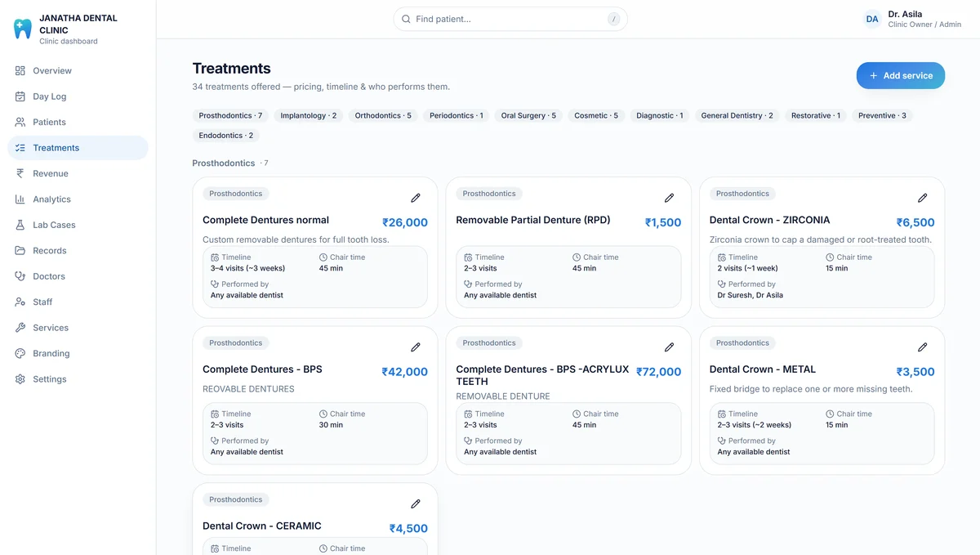
Task: Edit Complete Dentures - BPS ₹42,000 pencil icon
Action: (416, 347)
